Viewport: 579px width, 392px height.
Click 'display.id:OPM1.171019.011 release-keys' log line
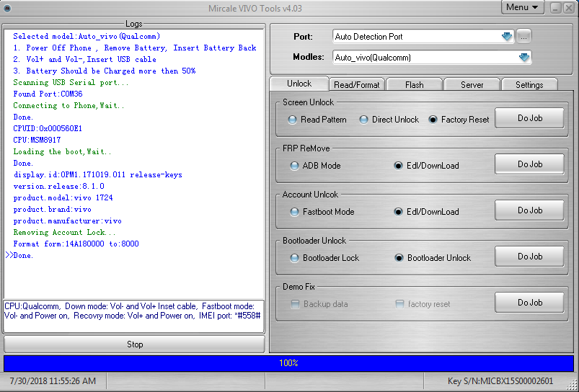pos(98,174)
